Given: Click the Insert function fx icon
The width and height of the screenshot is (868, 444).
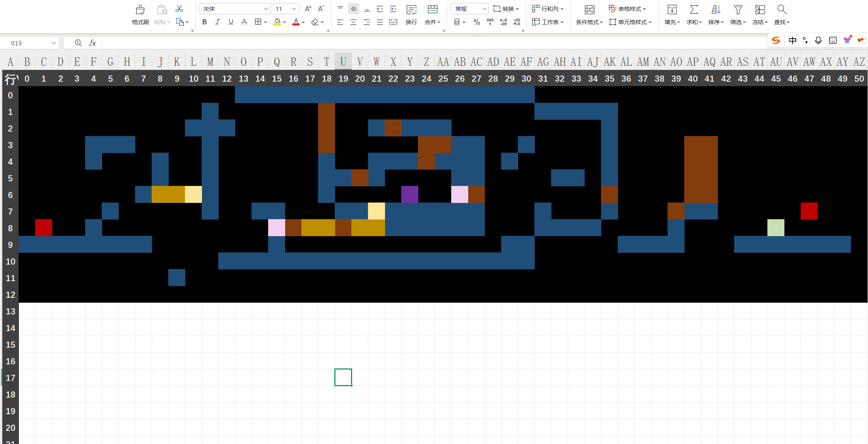Looking at the screenshot, I should [x=92, y=43].
